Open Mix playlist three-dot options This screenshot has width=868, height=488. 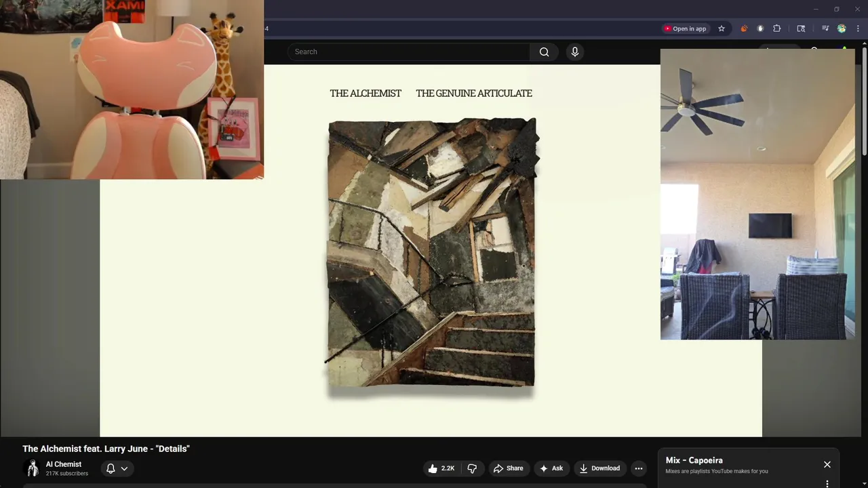click(827, 484)
